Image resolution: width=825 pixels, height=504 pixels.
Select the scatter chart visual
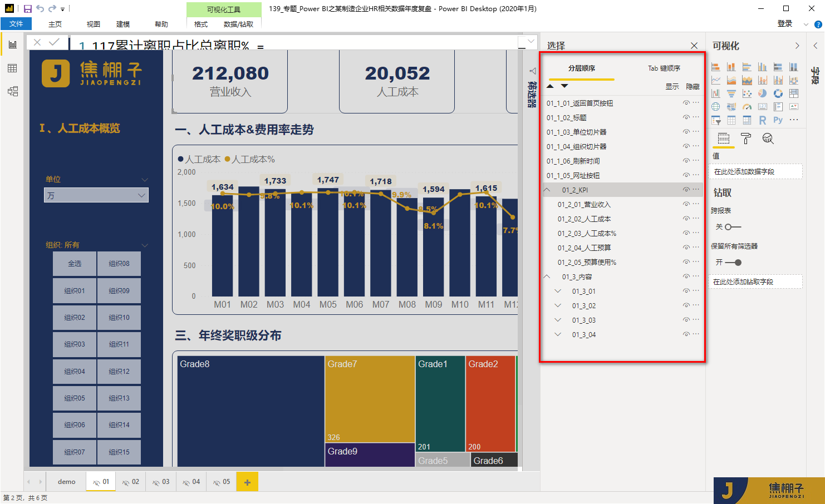click(747, 93)
